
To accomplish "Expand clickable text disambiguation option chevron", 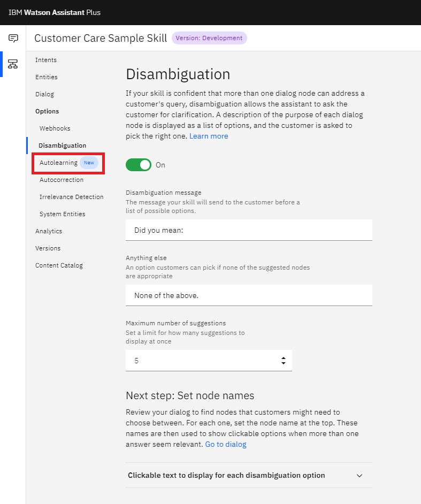I will (x=359, y=476).
